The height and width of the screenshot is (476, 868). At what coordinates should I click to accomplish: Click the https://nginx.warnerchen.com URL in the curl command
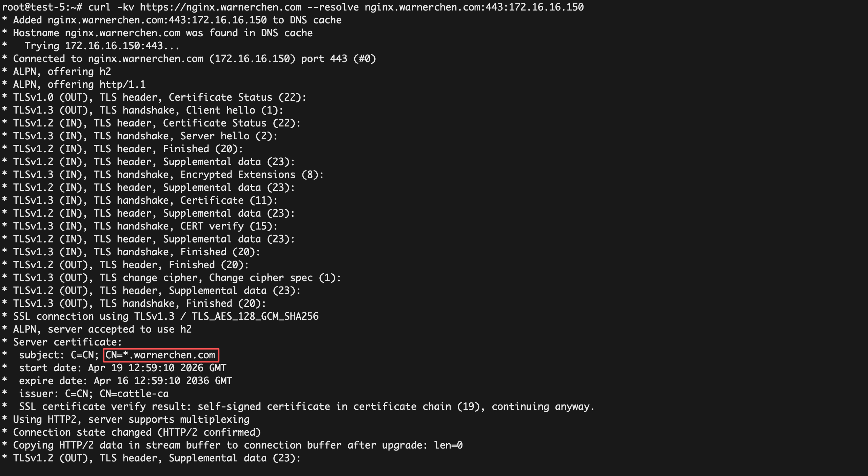point(220,7)
